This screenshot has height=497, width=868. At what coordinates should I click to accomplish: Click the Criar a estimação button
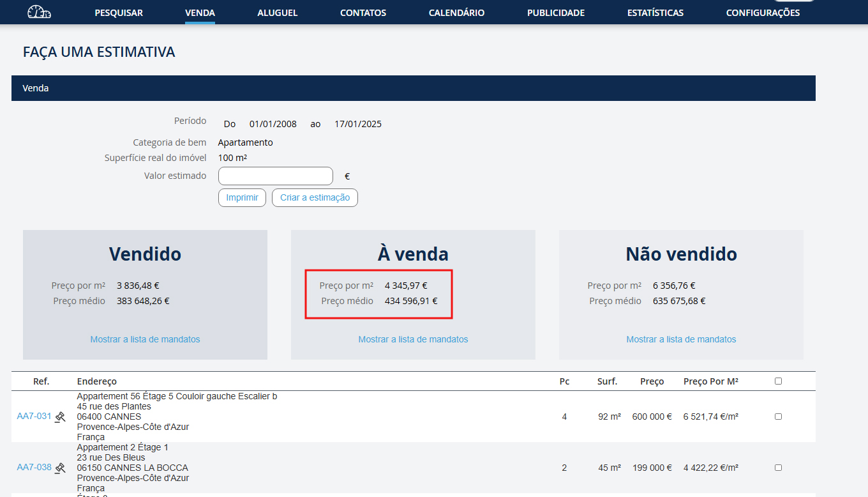(x=315, y=197)
